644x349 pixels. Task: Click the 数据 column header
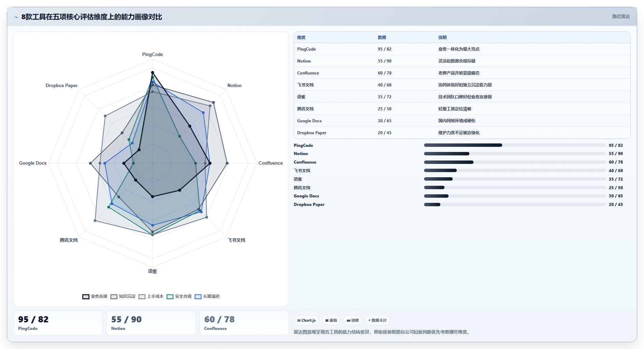[382, 38]
